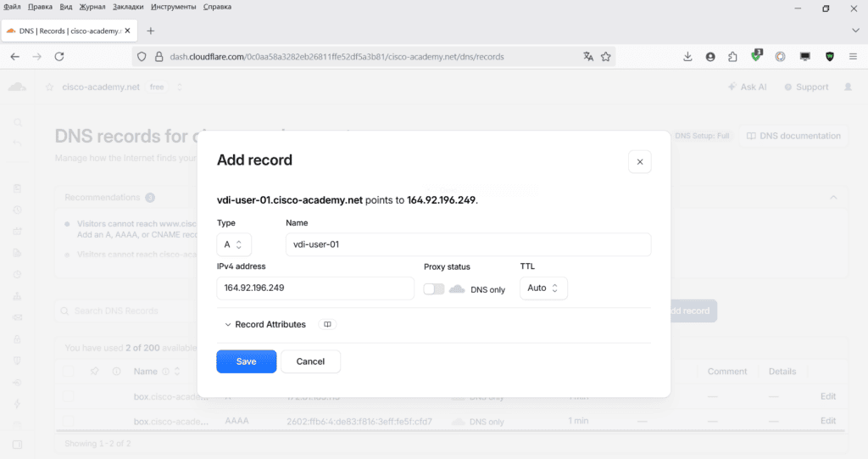This screenshot has width=868, height=459.
Task: Open user profile icon
Action: tap(848, 87)
